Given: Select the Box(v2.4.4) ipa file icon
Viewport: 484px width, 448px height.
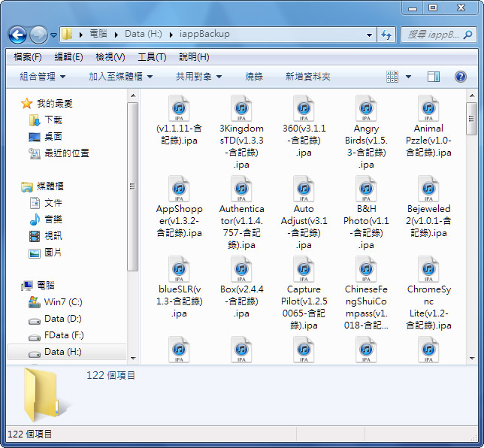Looking at the screenshot, I should [x=241, y=269].
